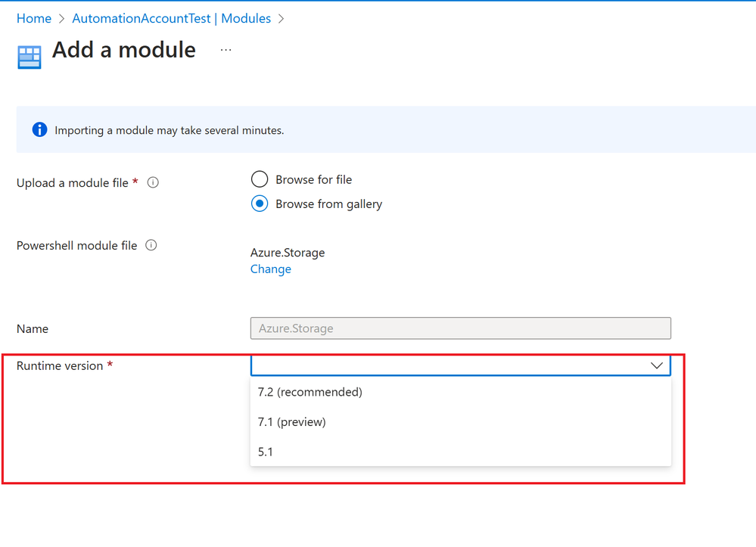Click the Browse for file label text
This screenshot has height=547, width=756.
click(x=314, y=180)
